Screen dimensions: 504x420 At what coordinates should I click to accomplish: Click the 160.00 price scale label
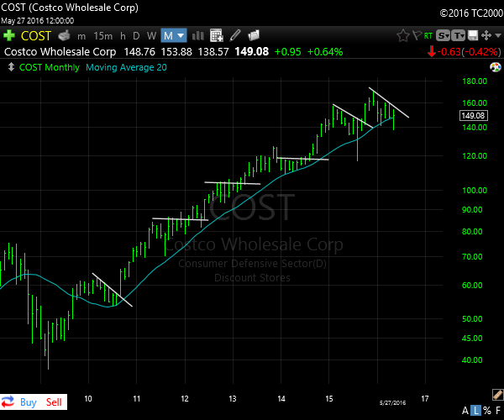click(475, 103)
